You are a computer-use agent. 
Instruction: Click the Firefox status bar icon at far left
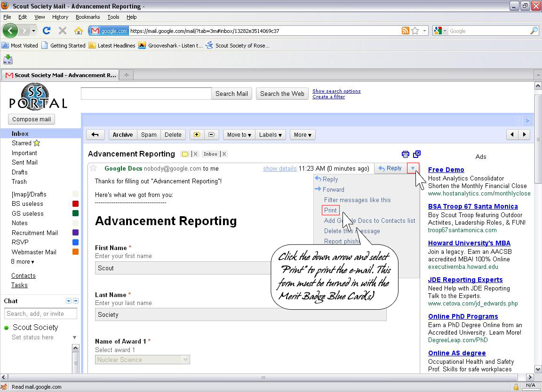pos(4,387)
